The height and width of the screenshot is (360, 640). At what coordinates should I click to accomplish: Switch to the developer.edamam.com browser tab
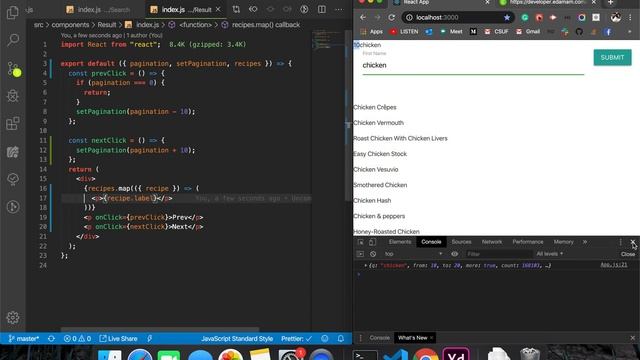(547, 2)
